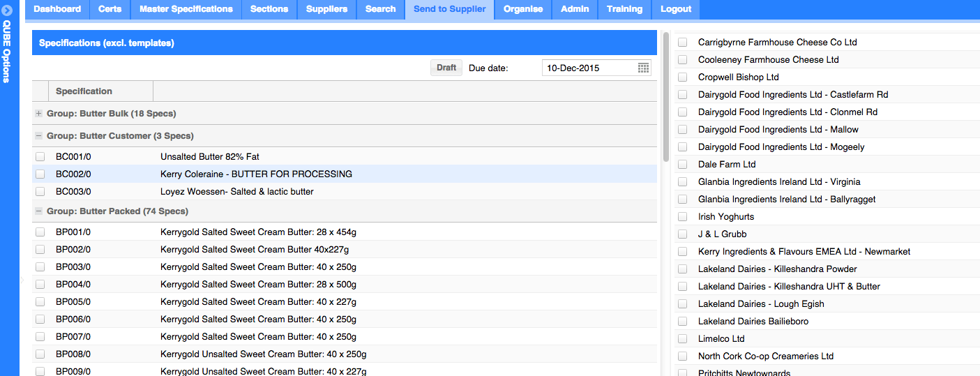Click Lakeland Dairies - Killeshandra UHT & Butter
980x376 pixels.
click(x=789, y=287)
